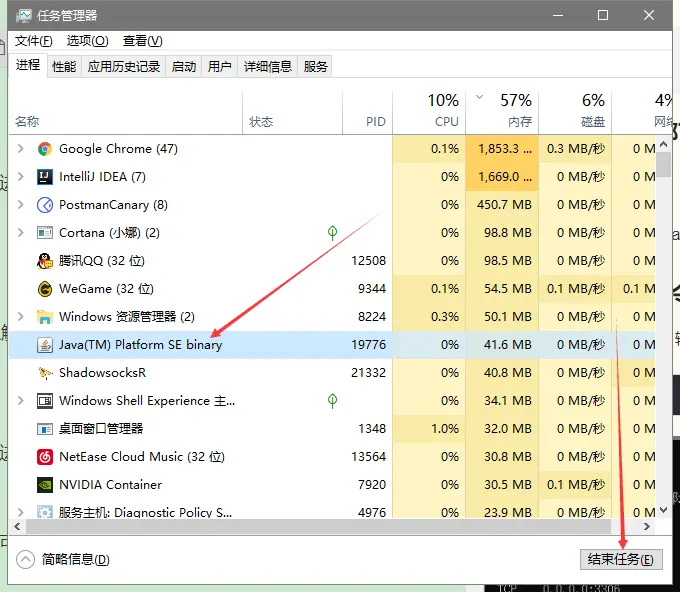Click the horizontal scrollbar thumb
The image size is (680, 592).
318,527
